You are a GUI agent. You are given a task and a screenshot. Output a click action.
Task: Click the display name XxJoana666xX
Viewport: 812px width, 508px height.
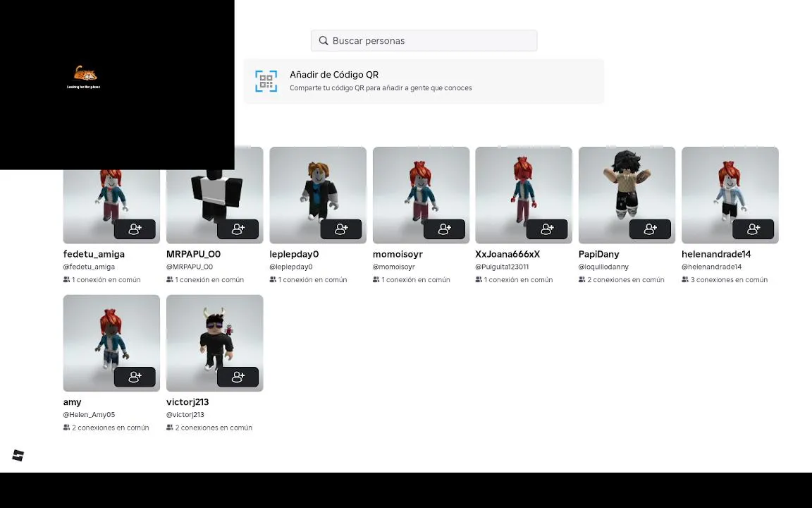pyautogui.click(x=508, y=254)
